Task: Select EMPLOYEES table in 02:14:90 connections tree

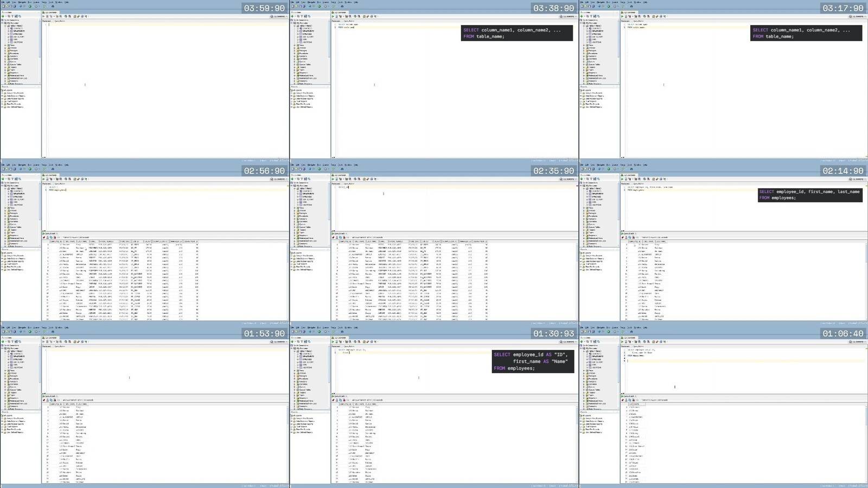Action: [597, 197]
